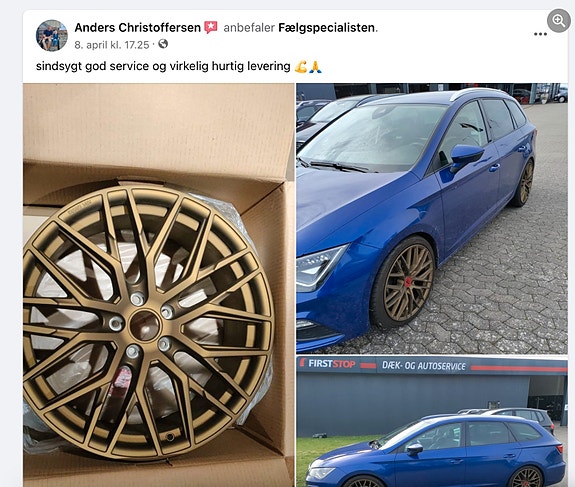Viewport: 575px width, 487px height.
Task: Click the DÆK- OG AUTOSERVICE sign text
Action: pos(424,366)
